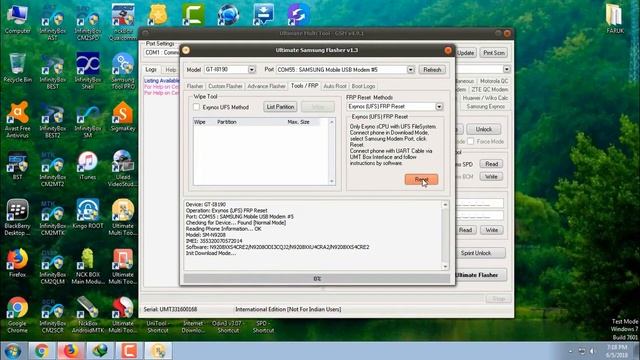
Task: Open the Port COM55 dropdown
Action: click(411, 70)
